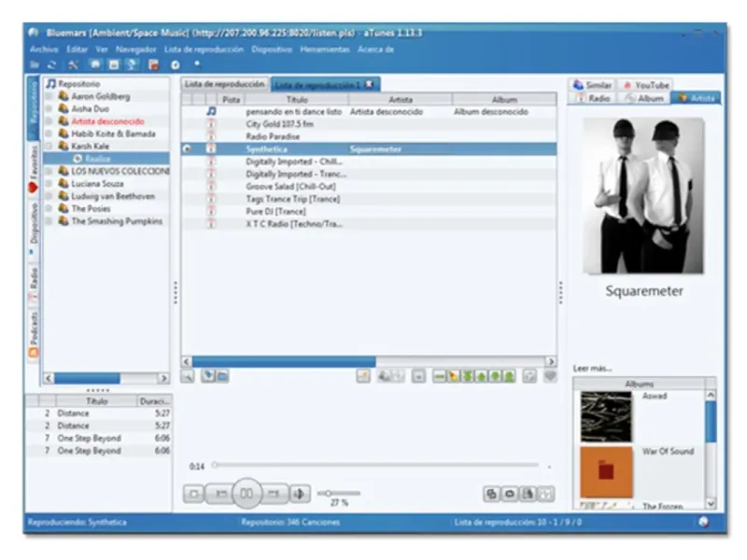Click the radio icon on the Radio Paradise row
Screen dimensions: 747x560
(211, 136)
